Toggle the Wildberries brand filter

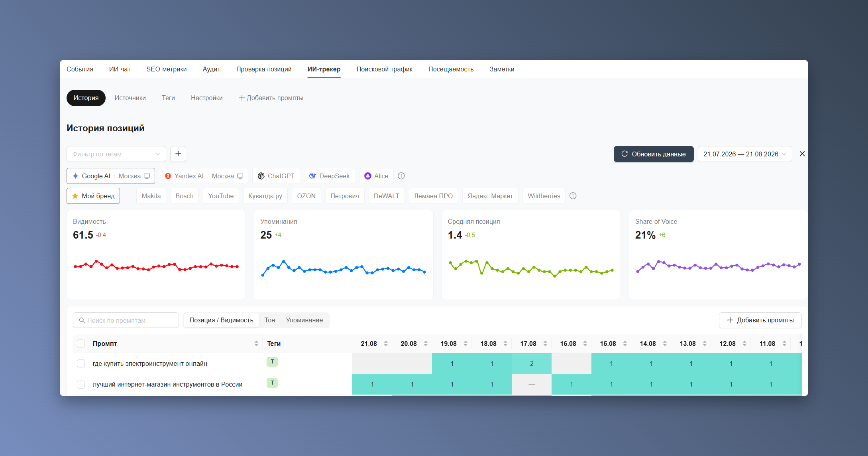tap(544, 196)
